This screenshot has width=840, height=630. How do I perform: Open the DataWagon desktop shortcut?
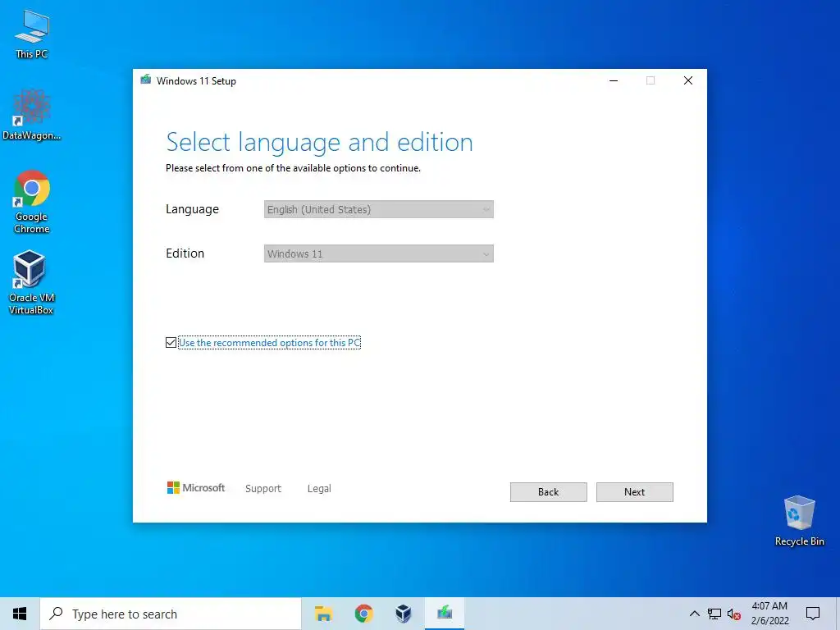(x=32, y=115)
